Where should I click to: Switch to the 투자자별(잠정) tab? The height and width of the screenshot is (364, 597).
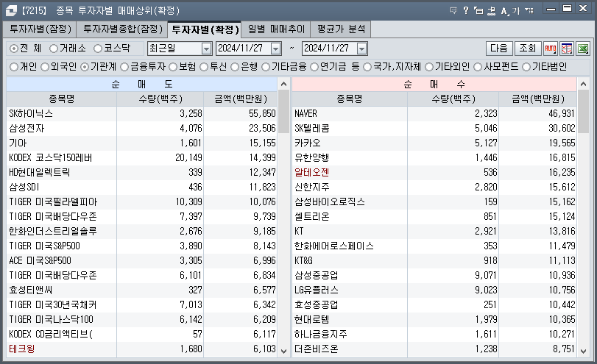(x=40, y=29)
